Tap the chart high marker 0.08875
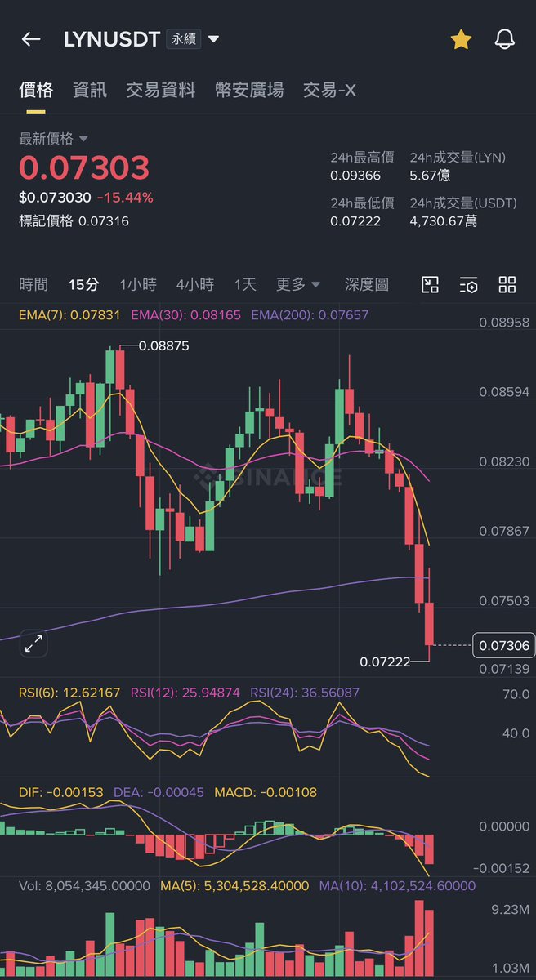This screenshot has height=980, width=536. (x=163, y=345)
